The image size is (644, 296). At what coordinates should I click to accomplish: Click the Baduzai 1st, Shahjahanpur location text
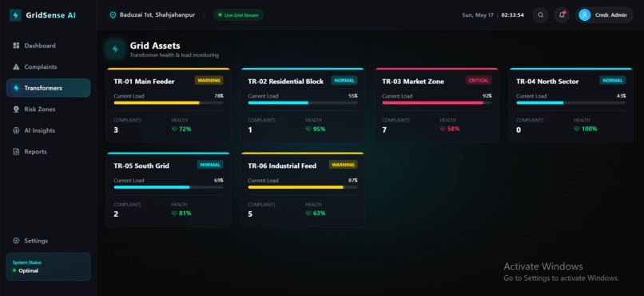tap(157, 15)
